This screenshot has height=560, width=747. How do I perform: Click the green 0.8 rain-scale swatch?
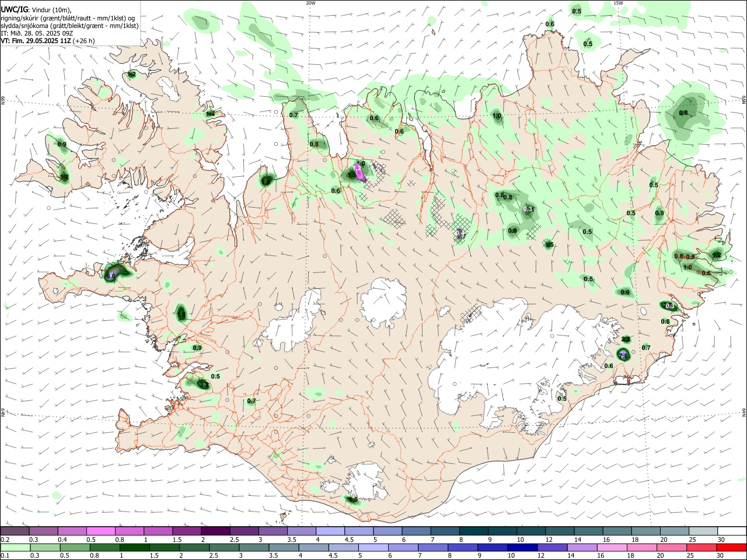click(105, 548)
